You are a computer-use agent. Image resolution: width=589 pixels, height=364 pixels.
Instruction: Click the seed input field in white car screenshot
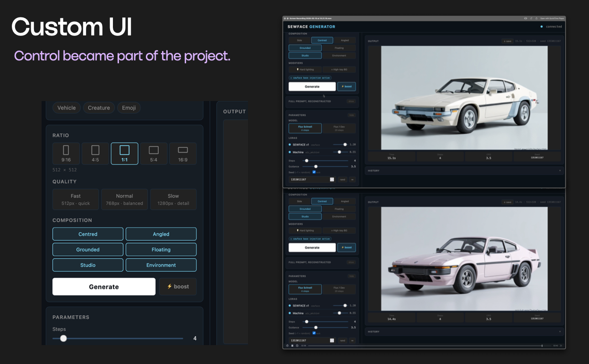(x=312, y=179)
